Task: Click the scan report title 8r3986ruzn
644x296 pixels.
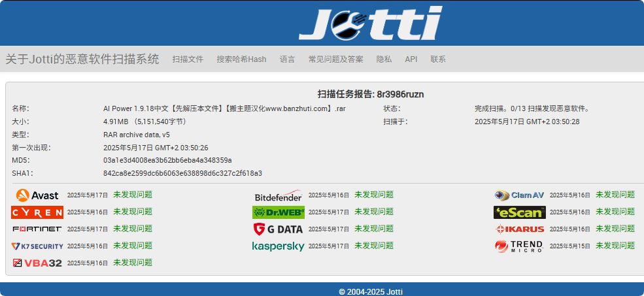Action: click(x=371, y=94)
